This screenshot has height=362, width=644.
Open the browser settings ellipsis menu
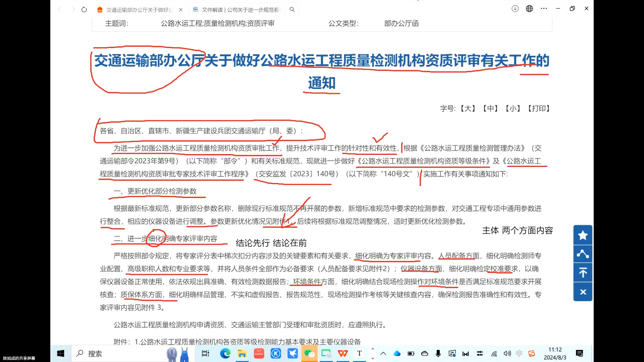pyautogui.click(x=544, y=8)
